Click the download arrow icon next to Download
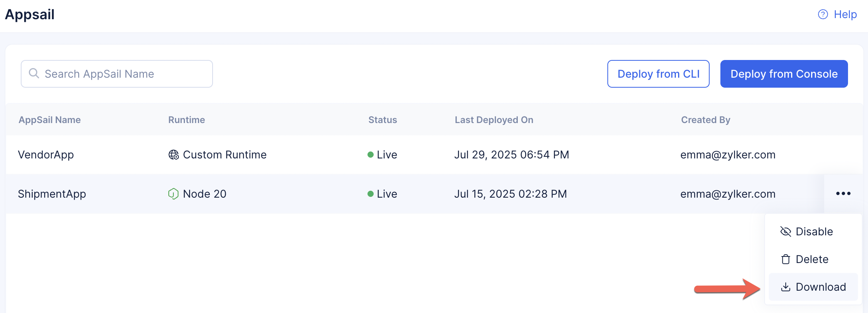868x313 pixels. coord(785,287)
